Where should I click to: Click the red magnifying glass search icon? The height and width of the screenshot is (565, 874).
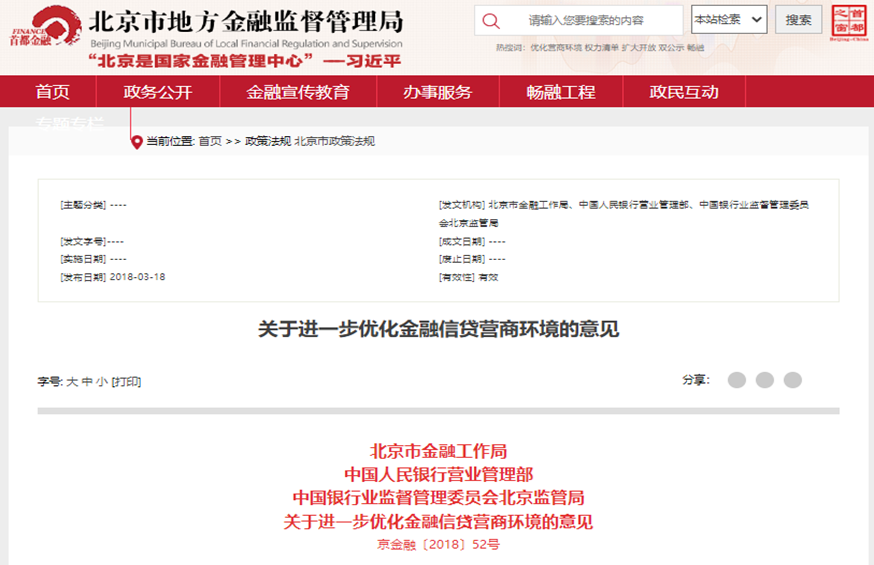pyautogui.click(x=491, y=21)
